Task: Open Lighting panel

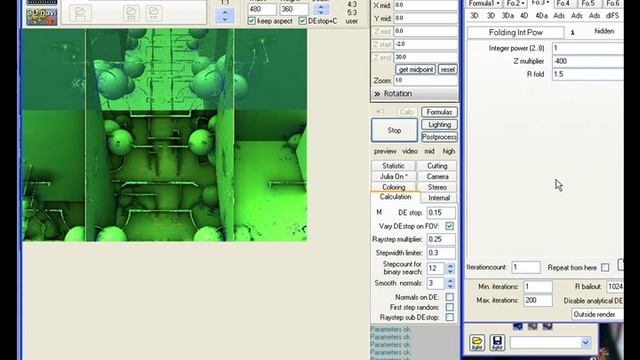Action: point(439,124)
